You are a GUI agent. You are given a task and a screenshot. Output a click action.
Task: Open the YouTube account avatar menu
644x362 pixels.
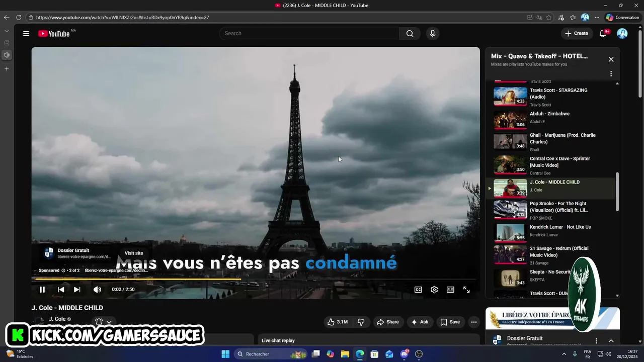tap(622, 34)
